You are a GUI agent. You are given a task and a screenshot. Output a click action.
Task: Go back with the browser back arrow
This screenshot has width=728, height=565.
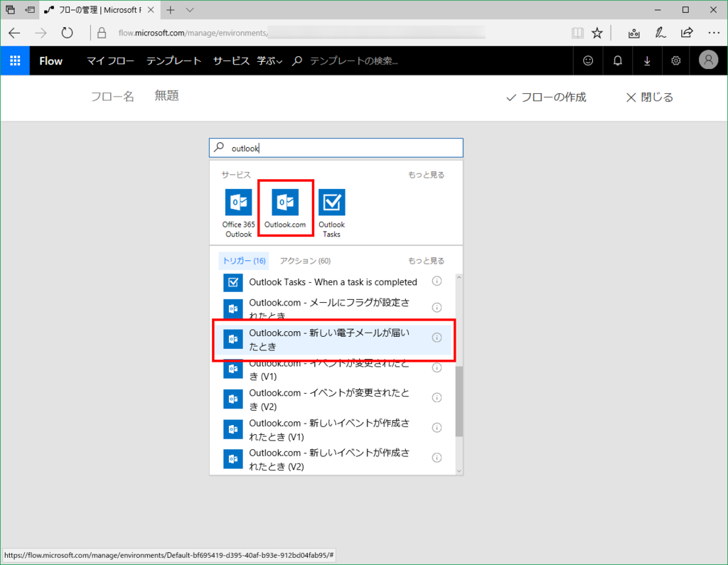point(14,33)
